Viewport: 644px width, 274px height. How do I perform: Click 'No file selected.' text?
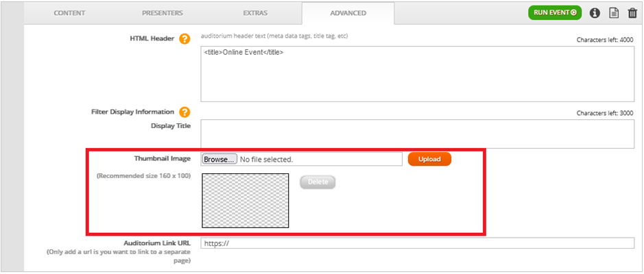tap(266, 159)
